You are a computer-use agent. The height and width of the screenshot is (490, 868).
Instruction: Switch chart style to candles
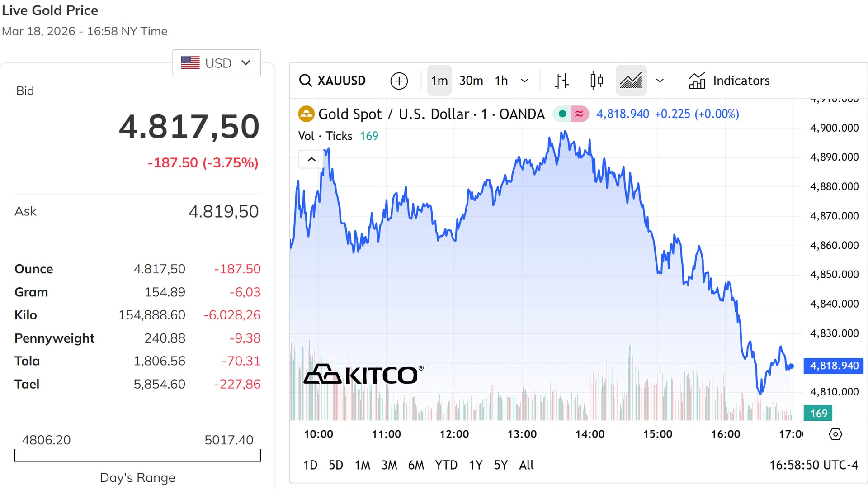coord(596,81)
